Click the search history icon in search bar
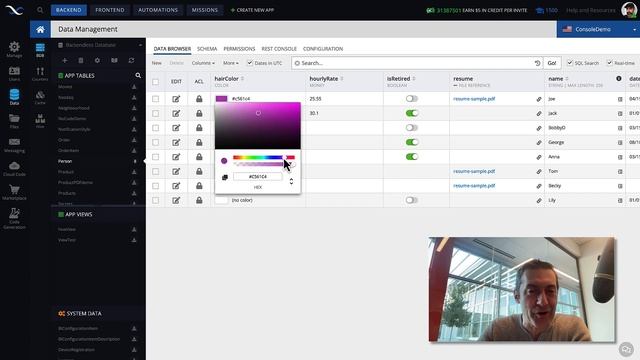 coord(538,63)
